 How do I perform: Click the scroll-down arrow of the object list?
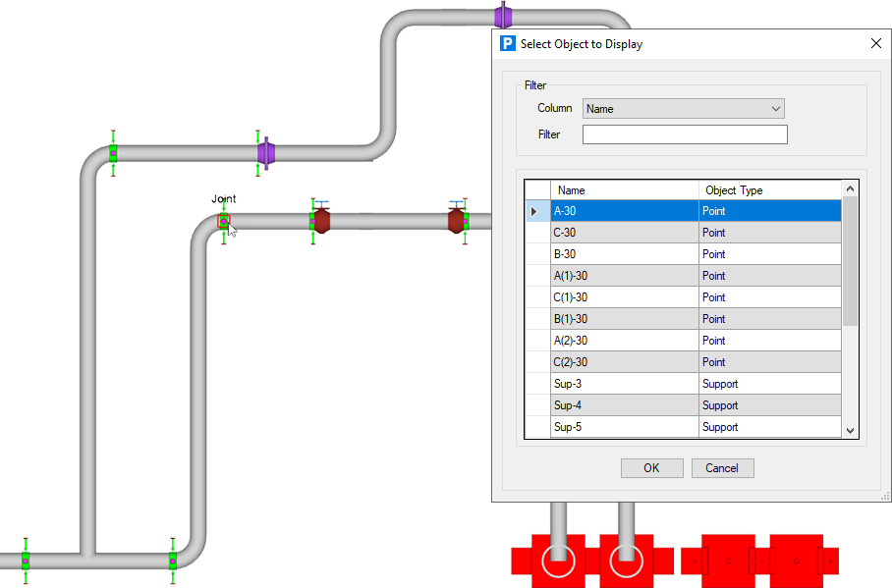pos(850,431)
